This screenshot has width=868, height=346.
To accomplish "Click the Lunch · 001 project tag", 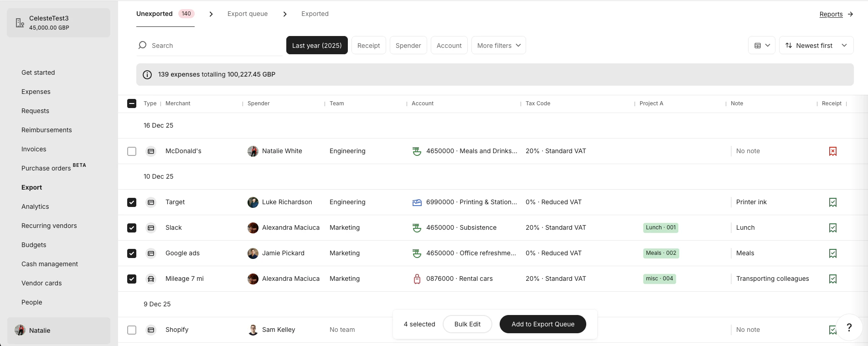I will click(661, 227).
